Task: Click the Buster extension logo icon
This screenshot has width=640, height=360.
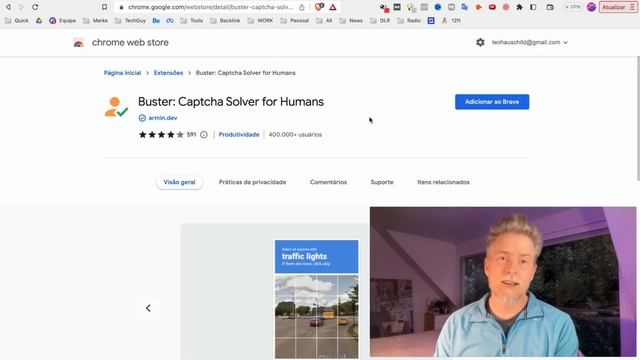Action: click(x=116, y=107)
